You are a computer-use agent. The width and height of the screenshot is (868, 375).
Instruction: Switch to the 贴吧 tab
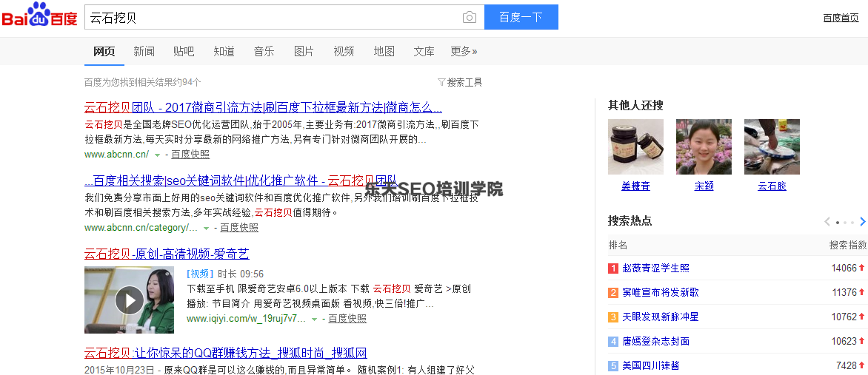(184, 52)
